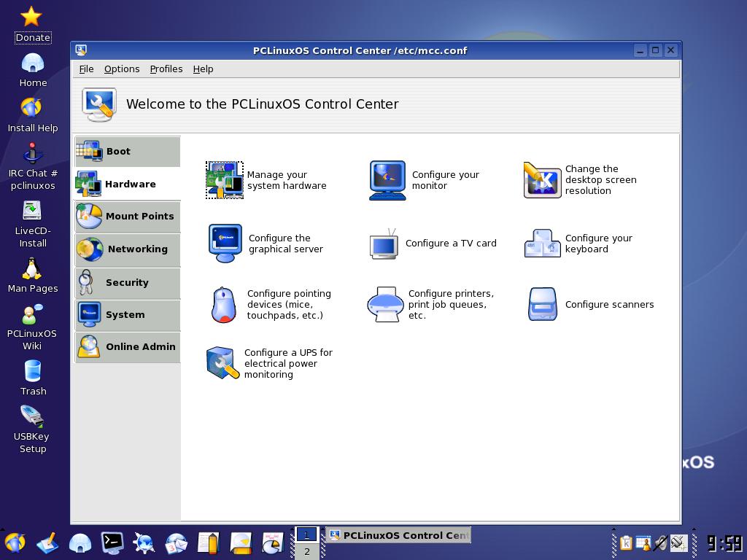Select the Hardware category

tap(128, 184)
